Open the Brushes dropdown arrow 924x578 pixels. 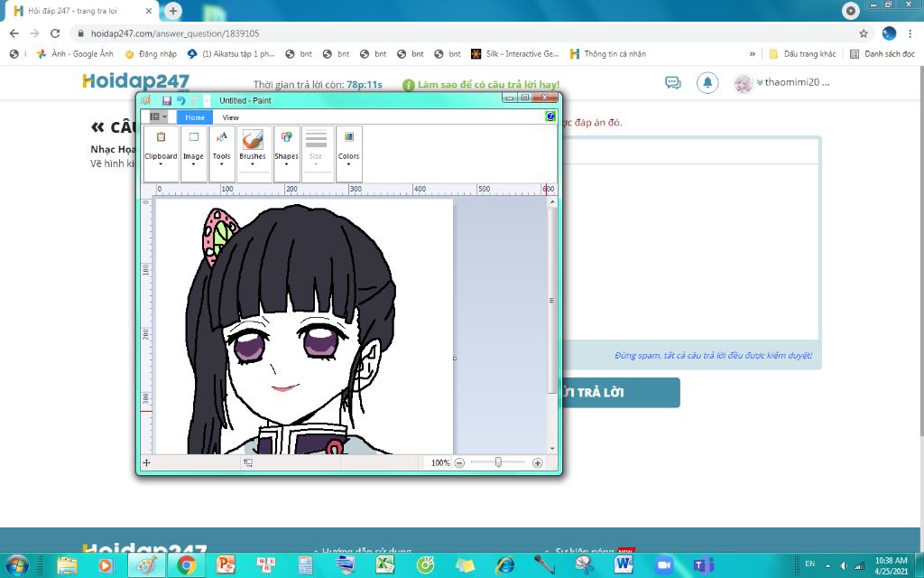coord(253,164)
